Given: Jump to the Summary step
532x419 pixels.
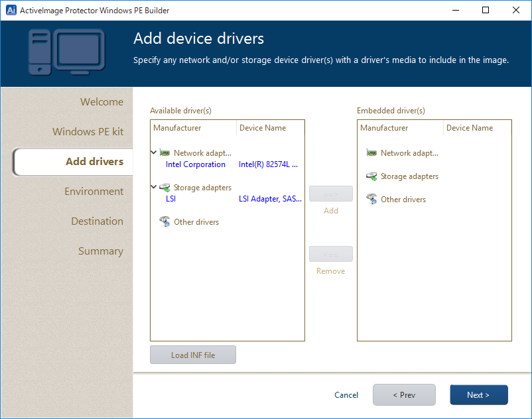Looking at the screenshot, I should (100, 251).
